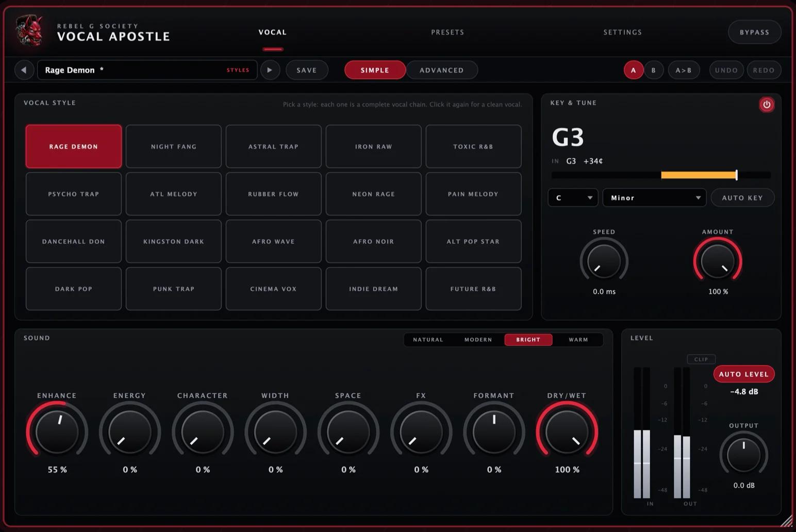The image size is (796, 532).
Task: Deselect the RAGE DEMON style
Action: pos(74,146)
